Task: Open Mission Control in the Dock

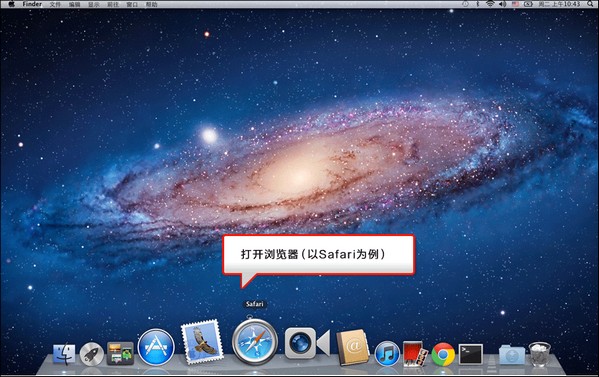Action: tap(120, 353)
